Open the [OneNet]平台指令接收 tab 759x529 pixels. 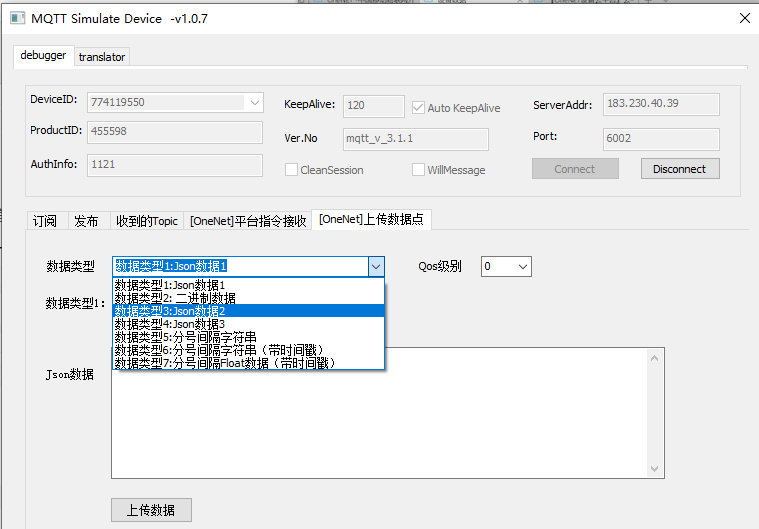[x=248, y=221]
